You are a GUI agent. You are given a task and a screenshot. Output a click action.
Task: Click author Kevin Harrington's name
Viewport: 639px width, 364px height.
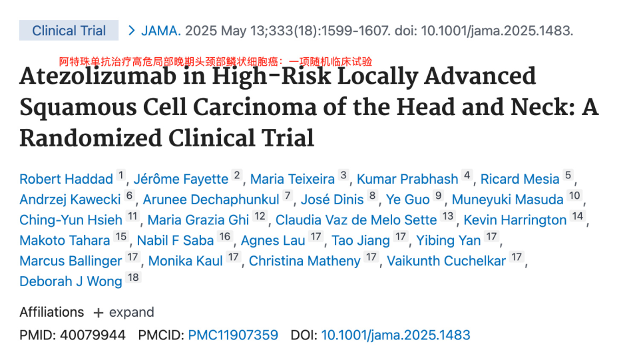pos(515,220)
